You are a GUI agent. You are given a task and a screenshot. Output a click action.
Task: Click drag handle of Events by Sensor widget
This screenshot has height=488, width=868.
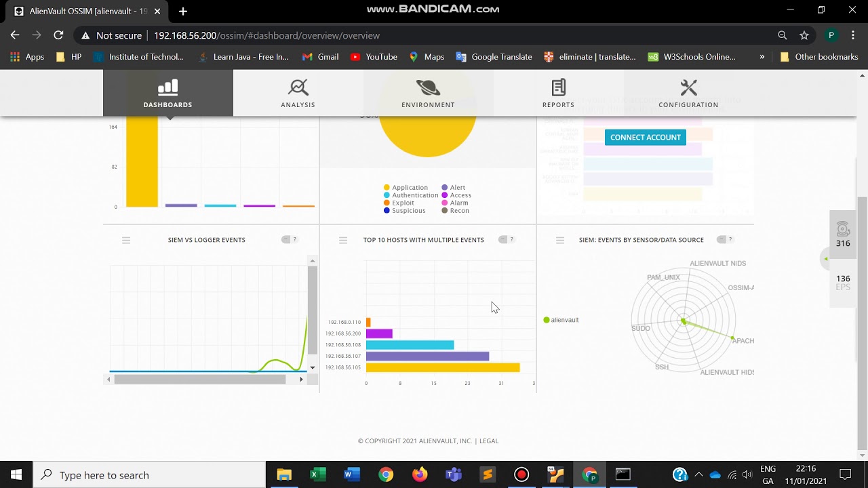click(x=560, y=240)
